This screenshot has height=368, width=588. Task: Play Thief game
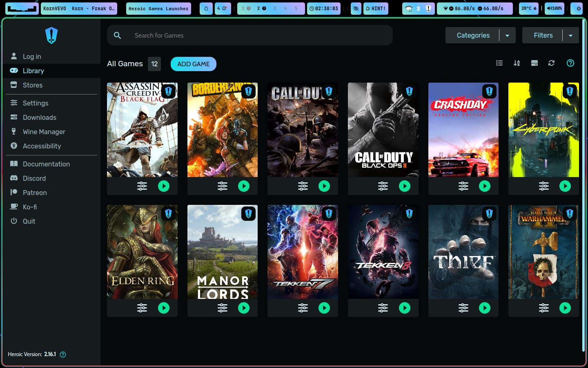[x=485, y=308]
